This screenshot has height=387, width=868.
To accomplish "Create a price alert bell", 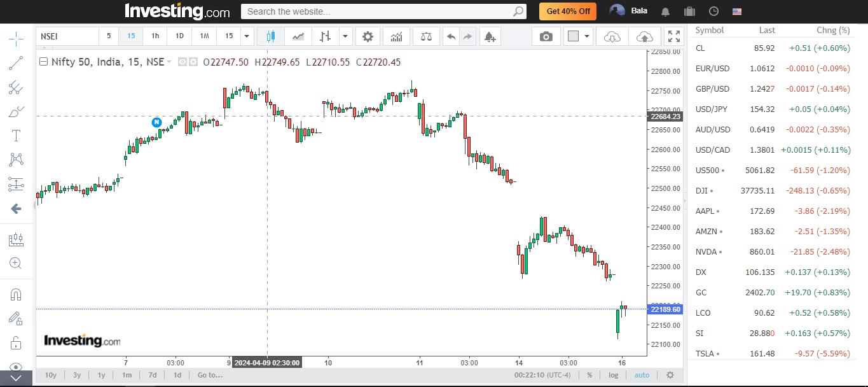I will (x=490, y=36).
